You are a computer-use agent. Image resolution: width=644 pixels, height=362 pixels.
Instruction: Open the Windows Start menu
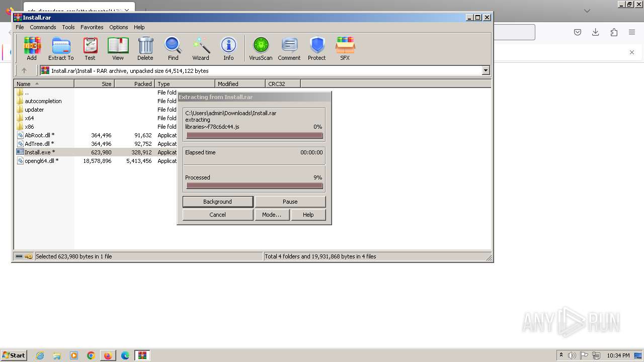(x=14, y=355)
